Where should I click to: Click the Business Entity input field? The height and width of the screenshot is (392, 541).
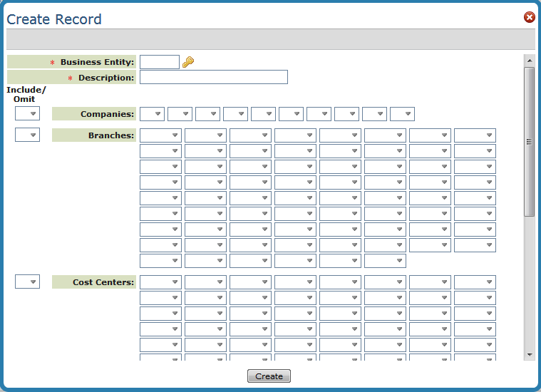pos(160,62)
